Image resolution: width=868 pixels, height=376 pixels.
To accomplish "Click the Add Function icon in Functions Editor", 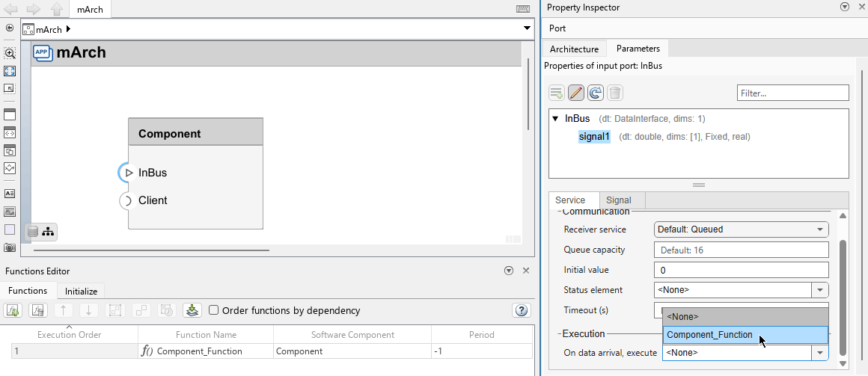I will tap(13, 310).
